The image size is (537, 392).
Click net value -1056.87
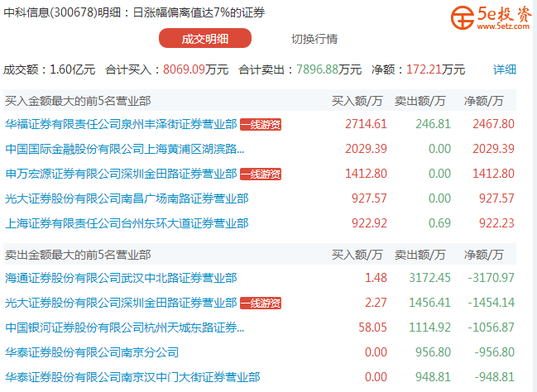click(x=491, y=327)
